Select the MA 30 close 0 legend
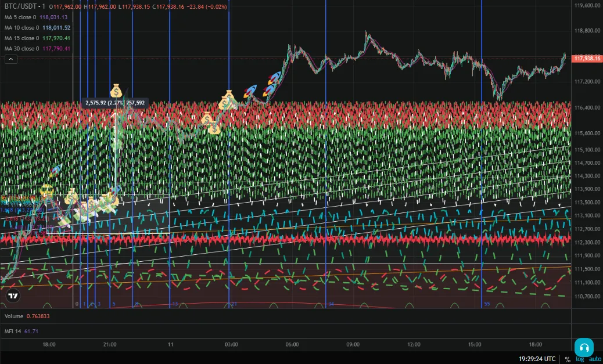The width and height of the screenshot is (603, 364). click(x=37, y=48)
